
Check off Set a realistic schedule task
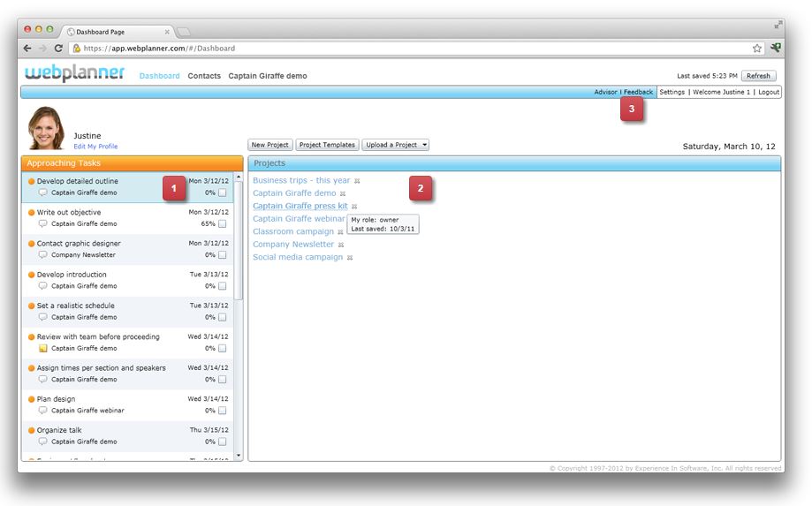tap(222, 317)
